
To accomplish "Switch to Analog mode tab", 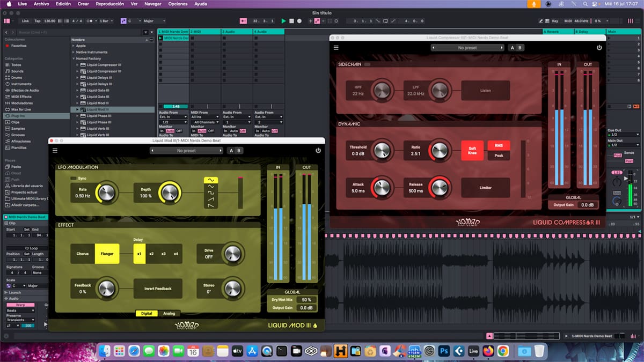I will pos(169,313).
